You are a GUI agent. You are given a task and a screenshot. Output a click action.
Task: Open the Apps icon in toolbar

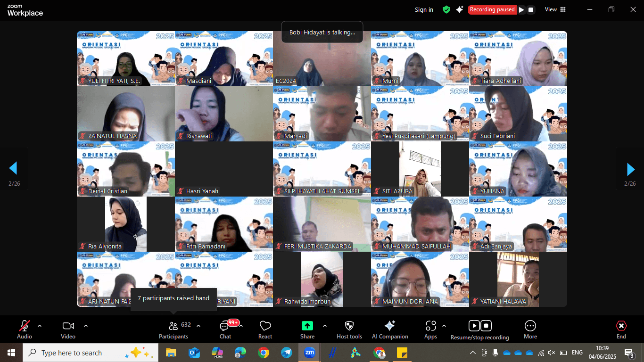(430, 326)
